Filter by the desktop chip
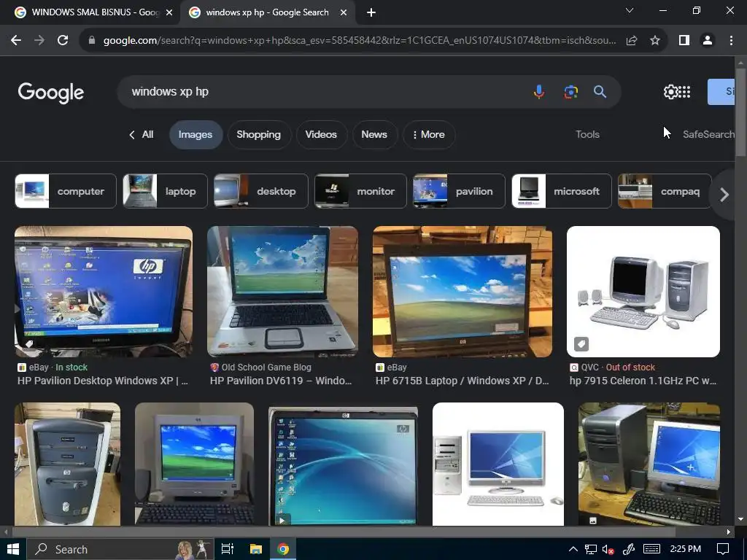 (261, 191)
